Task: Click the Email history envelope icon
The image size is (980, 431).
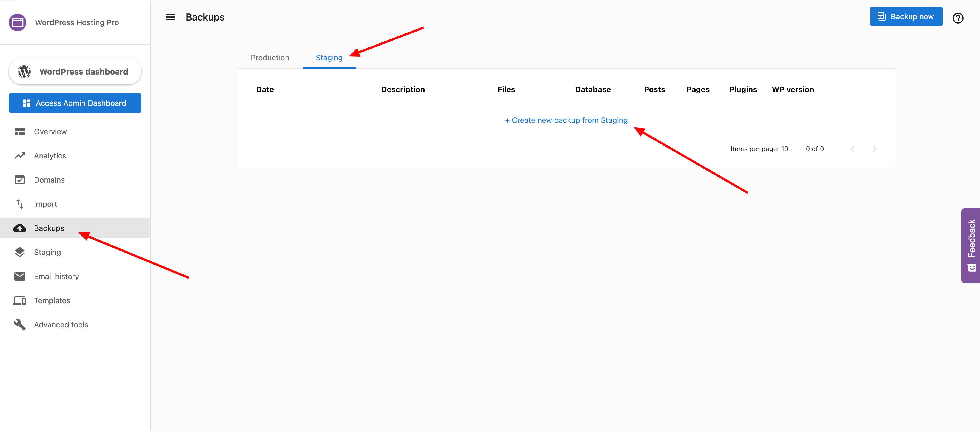Action: [20, 276]
